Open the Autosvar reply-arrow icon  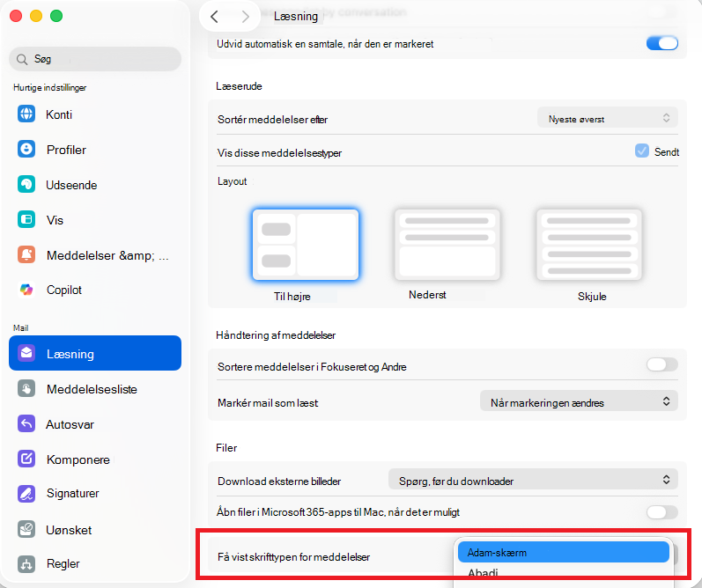[26, 423]
